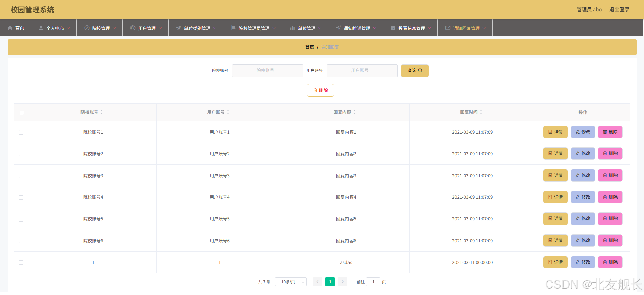
Task: Open 详情 for the asdas row
Action: [555, 262]
